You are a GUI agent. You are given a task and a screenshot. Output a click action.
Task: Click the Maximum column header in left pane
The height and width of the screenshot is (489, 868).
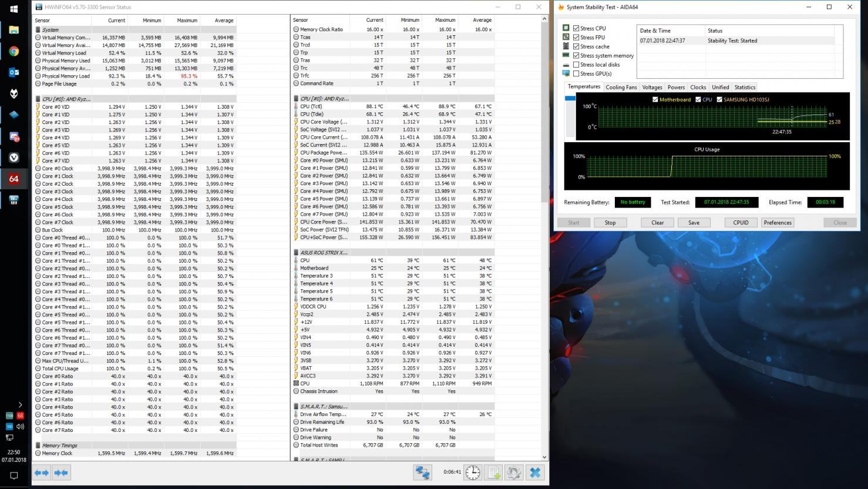(181, 21)
